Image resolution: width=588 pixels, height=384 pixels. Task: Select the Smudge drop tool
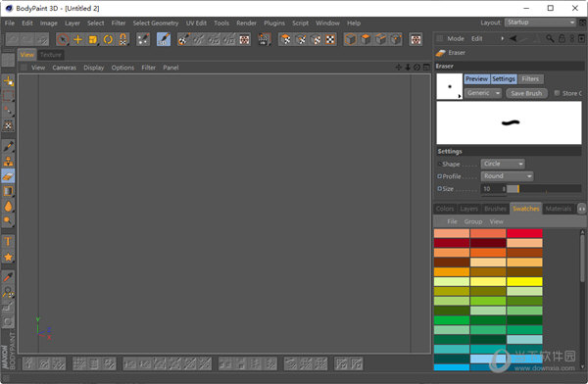8,207
